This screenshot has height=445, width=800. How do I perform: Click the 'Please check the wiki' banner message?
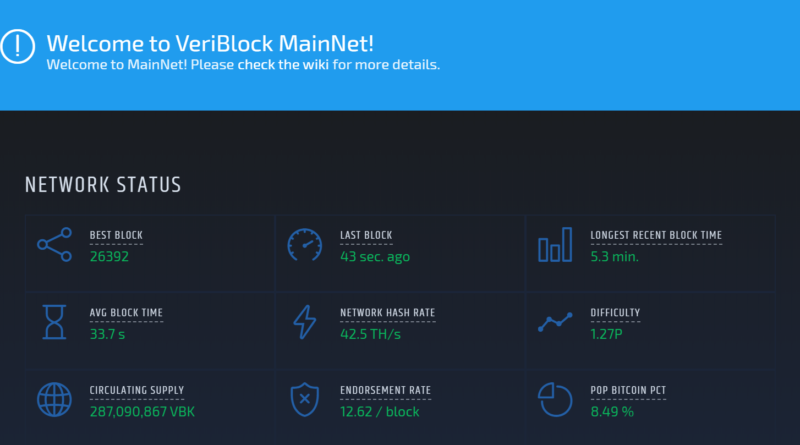(x=243, y=65)
